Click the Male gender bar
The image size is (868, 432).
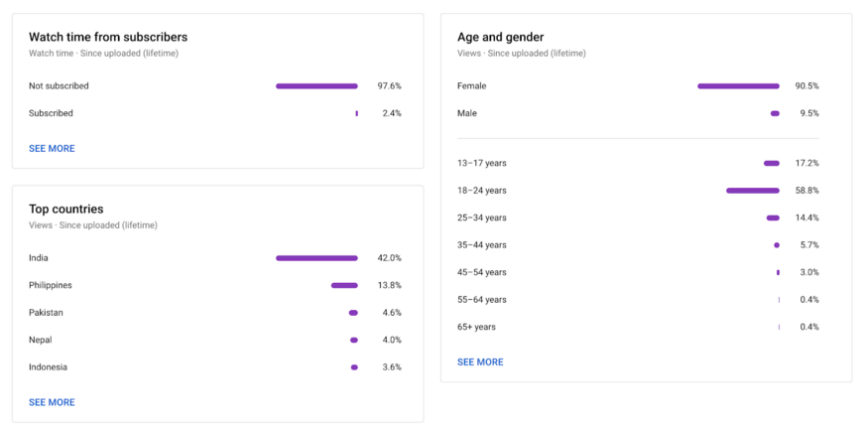click(775, 113)
